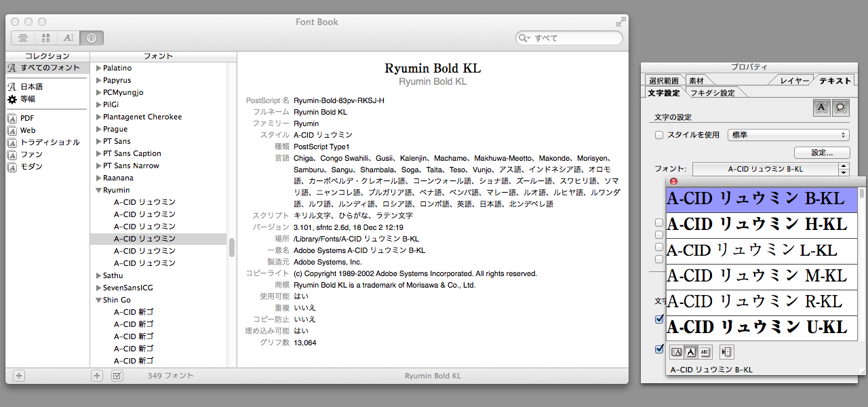Viewport: 868px width, 407px height.
Task: Click the ABC display icon in font popup
Action: click(x=705, y=351)
